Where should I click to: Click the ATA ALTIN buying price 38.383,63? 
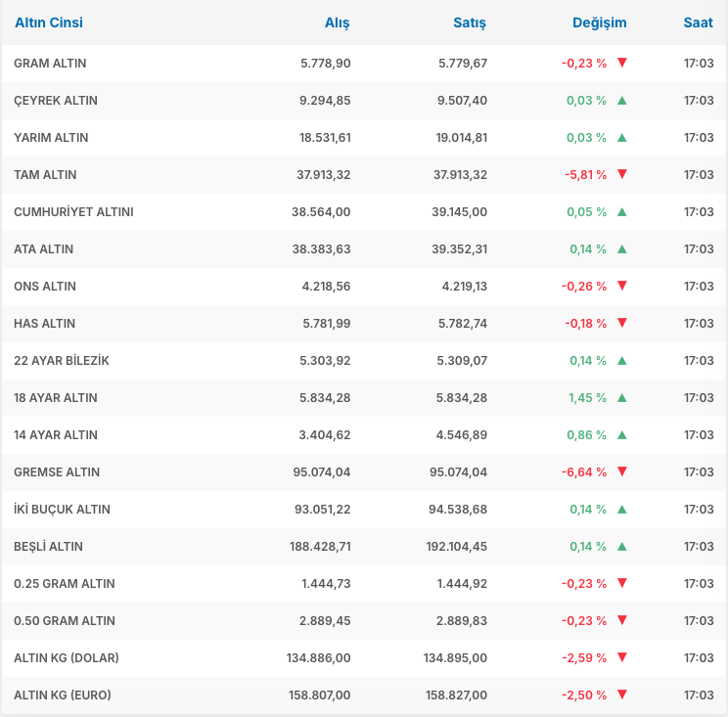click(x=321, y=248)
